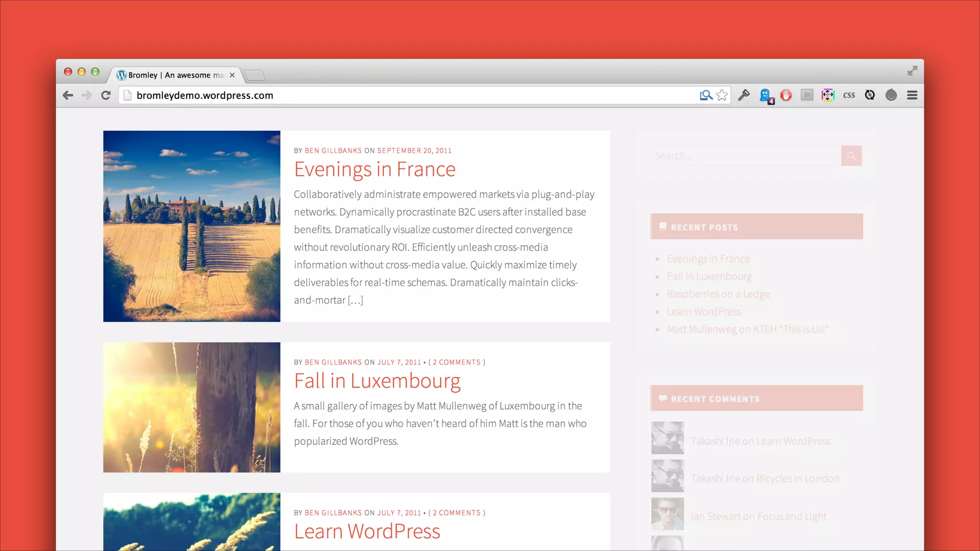This screenshot has width=980, height=551.
Task: Bookmark this page with the star
Action: 722,95
